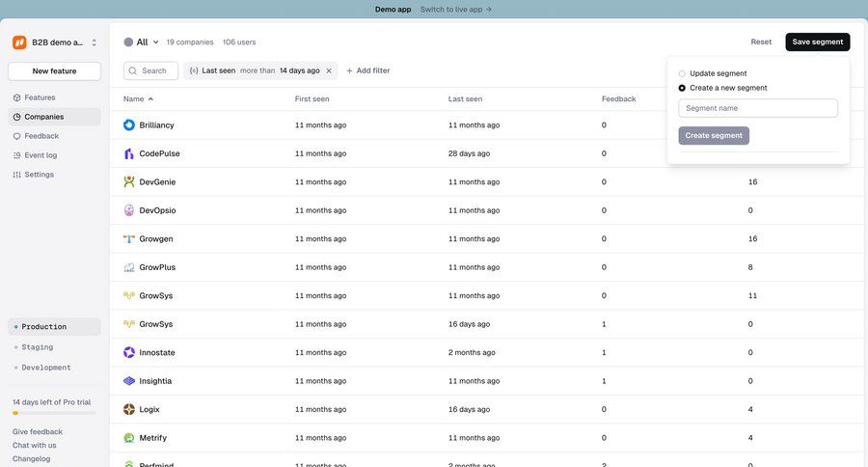The image size is (868, 467).
Task: Click the Innostate company logo
Action: [129, 352]
